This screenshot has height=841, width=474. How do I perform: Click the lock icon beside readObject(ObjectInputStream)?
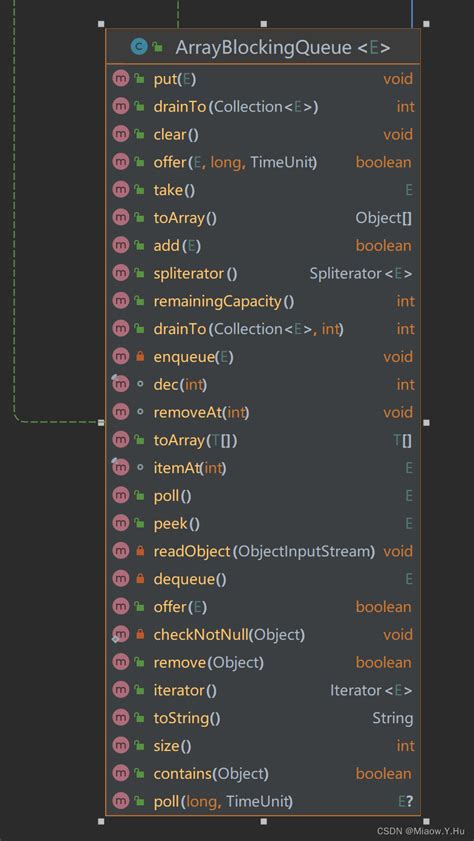(x=140, y=551)
